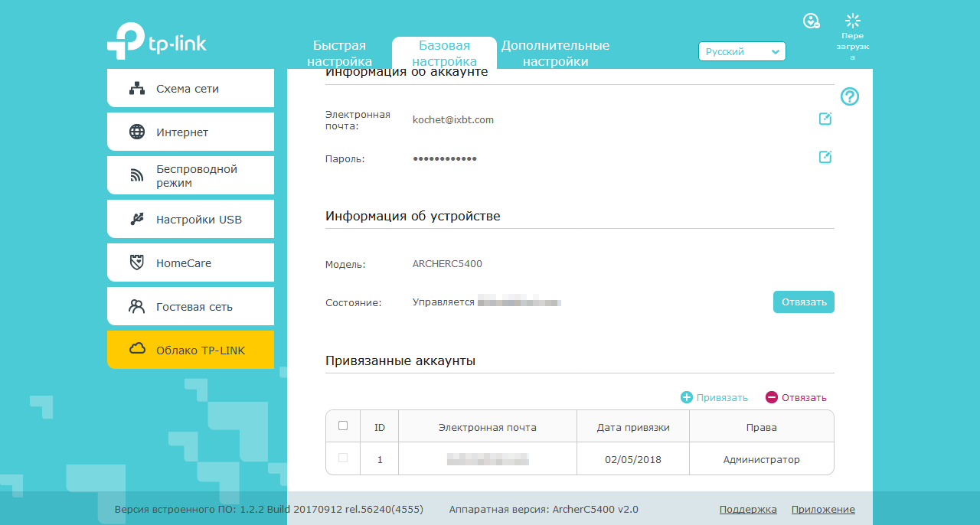Click the globe icon for Internet

137,132
